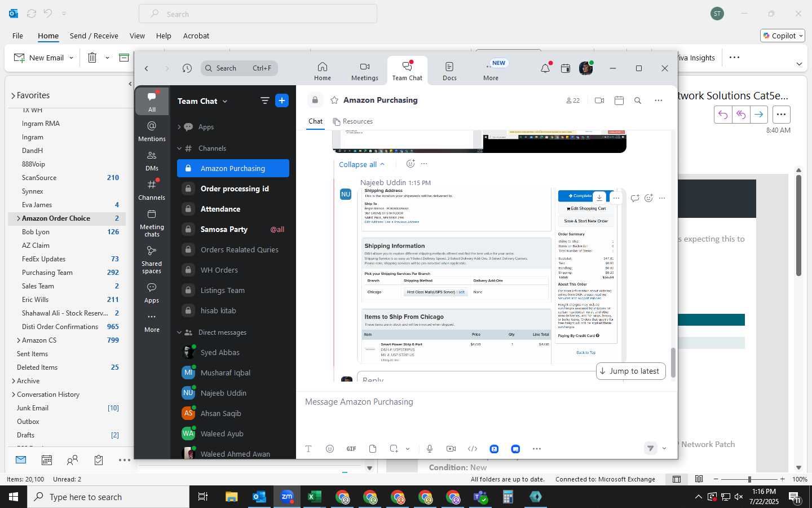Viewport: 812px width, 508px height.
Task: Switch Outlook status bar to Reading view
Action: (x=699, y=479)
